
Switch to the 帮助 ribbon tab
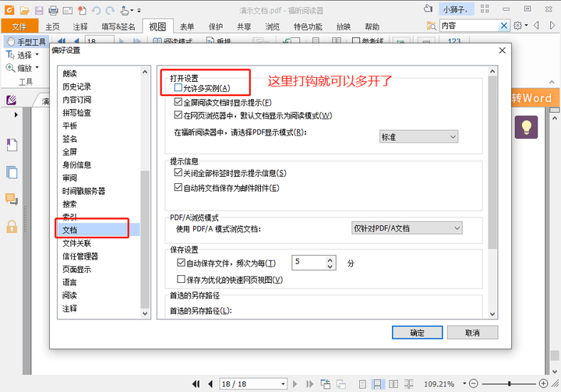pos(372,26)
